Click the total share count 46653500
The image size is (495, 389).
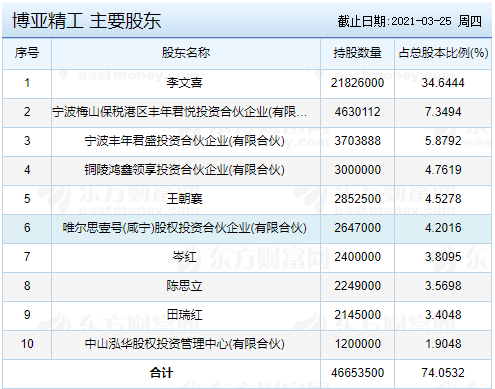coord(357,373)
